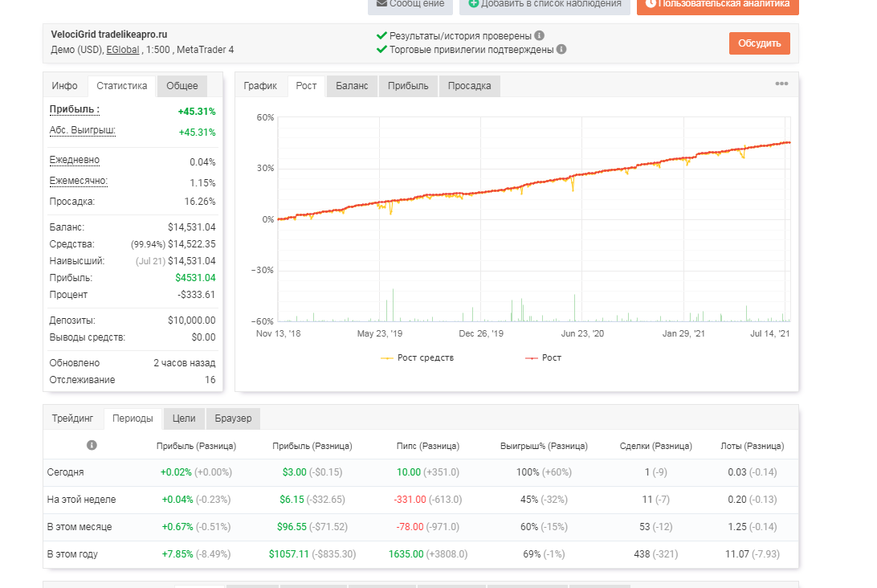Click the Выводы средств $0.00 value
The image size is (877, 588).
(203, 337)
